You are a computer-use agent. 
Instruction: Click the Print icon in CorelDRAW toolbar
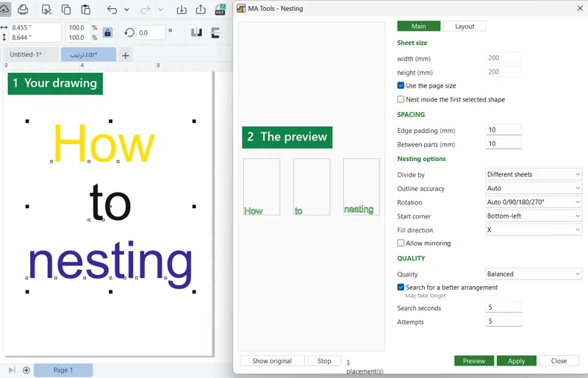pyautogui.click(x=23, y=9)
